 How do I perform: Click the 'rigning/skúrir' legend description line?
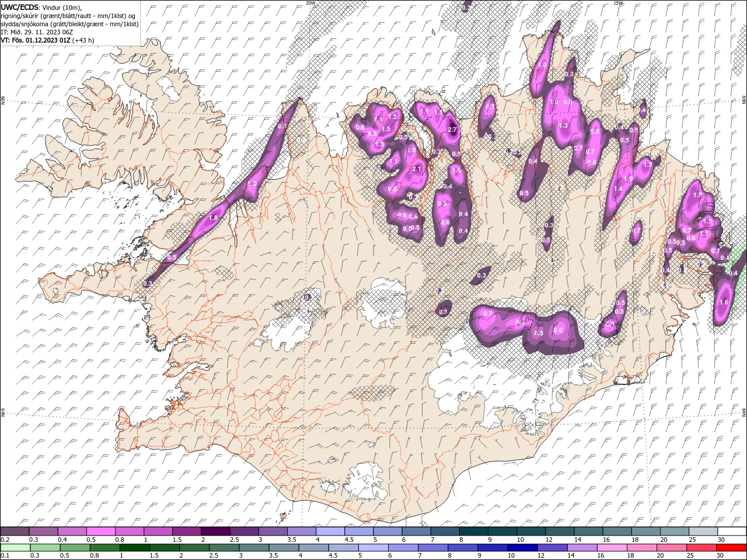point(69,15)
